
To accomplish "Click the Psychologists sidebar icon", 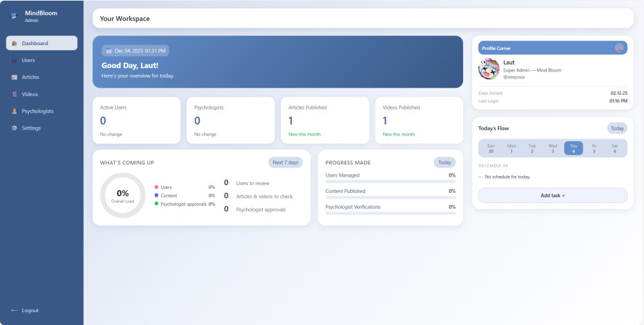I will [15, 111].
